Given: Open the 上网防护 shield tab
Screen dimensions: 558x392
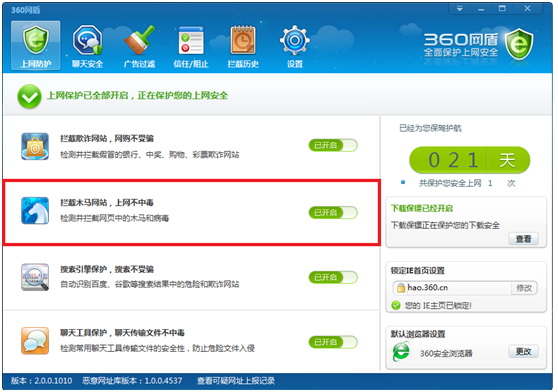Looking at the screenshot, I should pos(35,45).
